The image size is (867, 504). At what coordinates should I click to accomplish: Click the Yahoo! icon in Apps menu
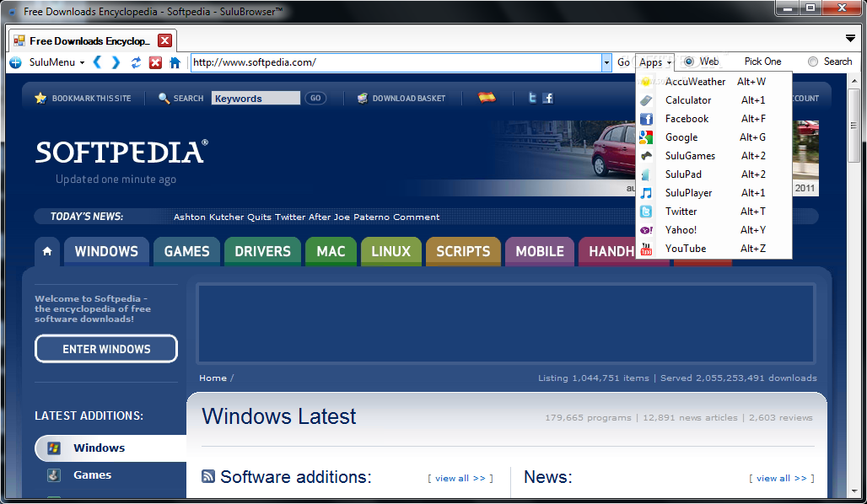(x=646, y=230)
